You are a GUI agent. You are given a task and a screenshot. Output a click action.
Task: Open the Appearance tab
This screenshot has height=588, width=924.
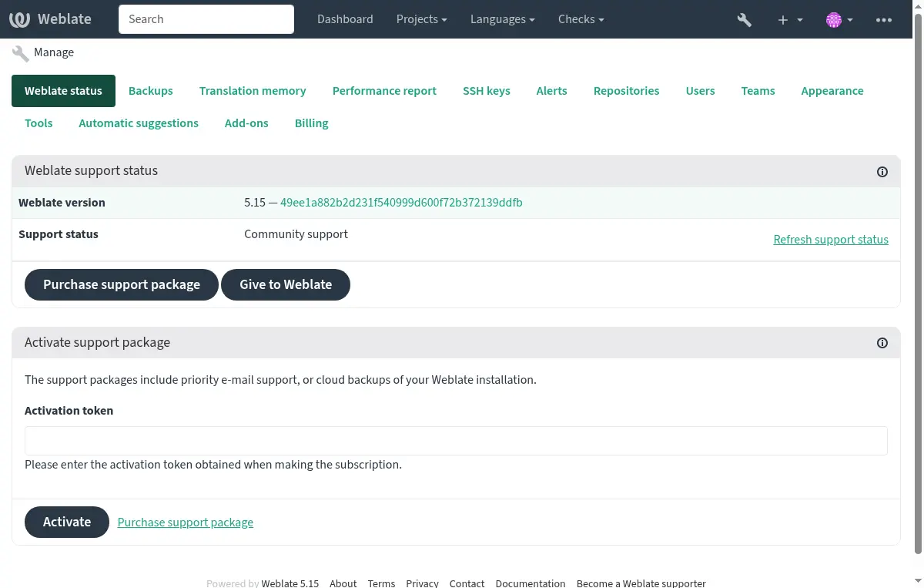point(832,91)
